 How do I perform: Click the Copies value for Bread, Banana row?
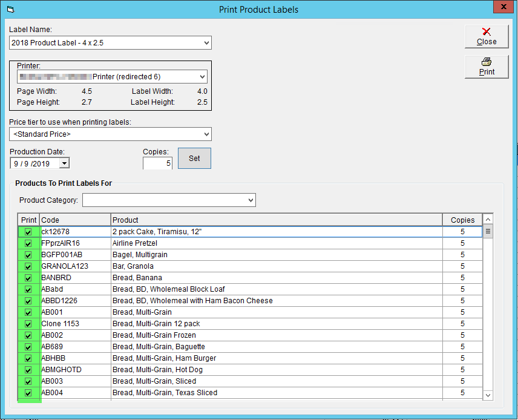(x=462, y=278)
